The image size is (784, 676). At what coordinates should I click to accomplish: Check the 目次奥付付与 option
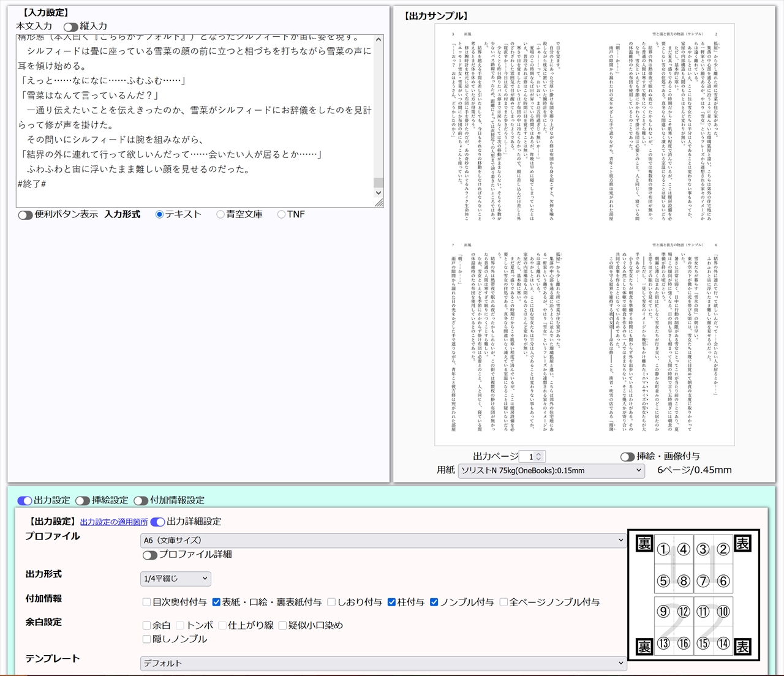(x=146, y=602)
